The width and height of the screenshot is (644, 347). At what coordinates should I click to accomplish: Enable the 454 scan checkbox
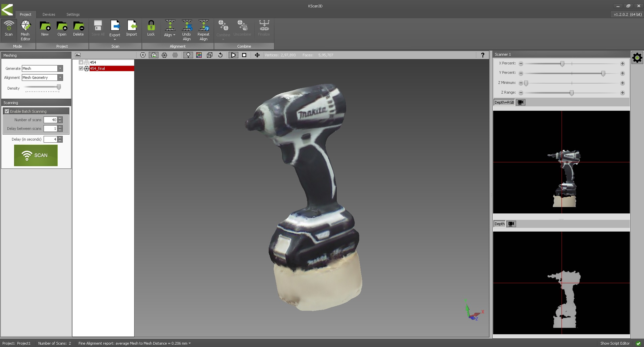click(81, 62)
